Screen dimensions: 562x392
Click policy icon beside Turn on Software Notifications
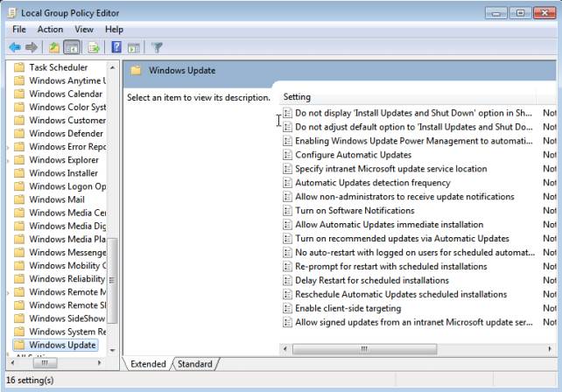pyautogui.click(x=287, y=210)
